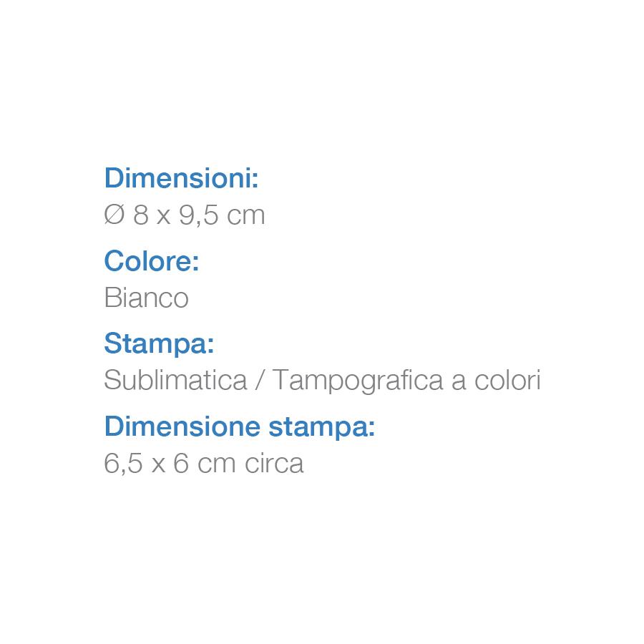Click the letter "a" before "colori"
The image size is (644, 644).
[x=459, y=381]
